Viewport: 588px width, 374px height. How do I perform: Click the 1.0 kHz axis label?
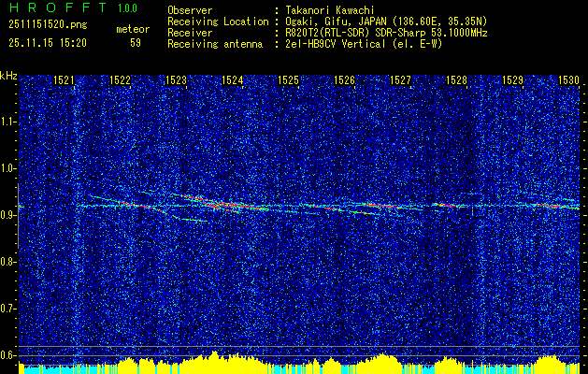pyautogui.click(x=7, y=168)
